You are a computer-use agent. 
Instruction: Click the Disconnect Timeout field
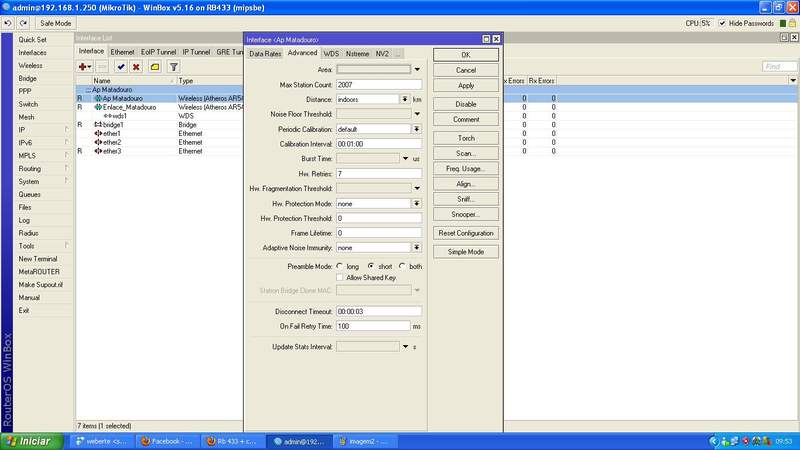coord(379,311)
